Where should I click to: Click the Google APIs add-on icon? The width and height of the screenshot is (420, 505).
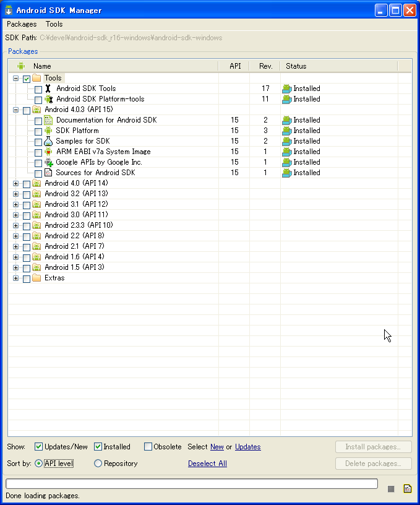49,162
